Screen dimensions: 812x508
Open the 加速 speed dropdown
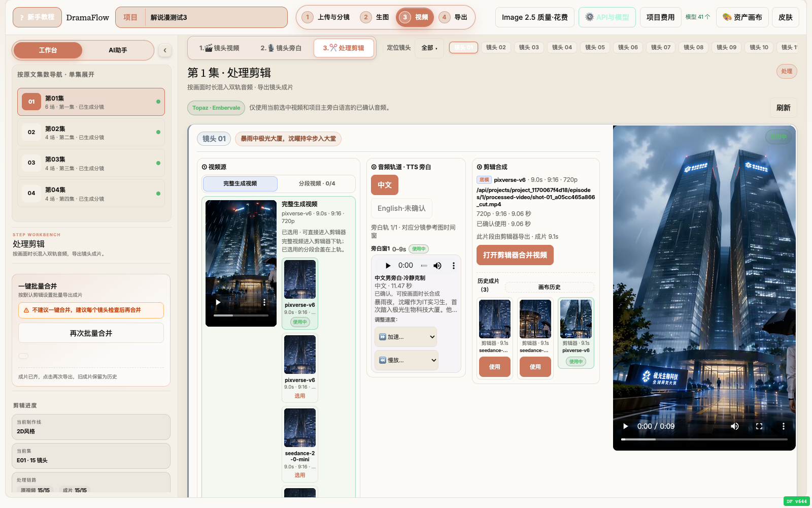point(406,337)
